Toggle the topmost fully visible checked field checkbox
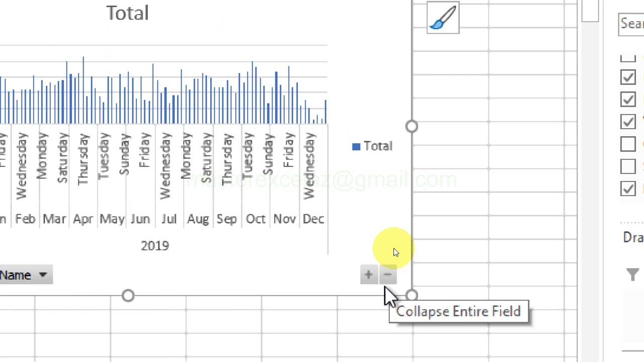The image size is (644, 362). click(x=628, y=77)
